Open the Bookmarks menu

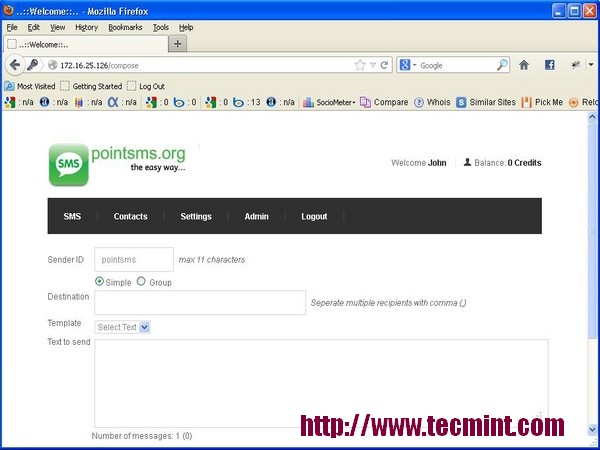125,28
